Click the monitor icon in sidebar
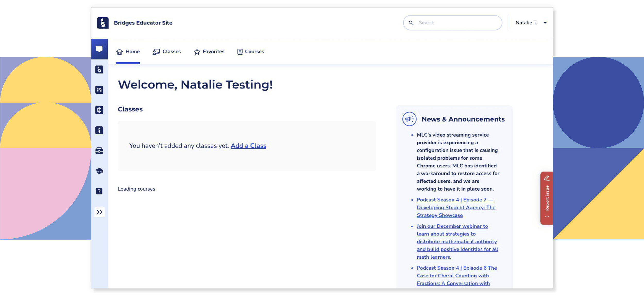 click(99, 49)
